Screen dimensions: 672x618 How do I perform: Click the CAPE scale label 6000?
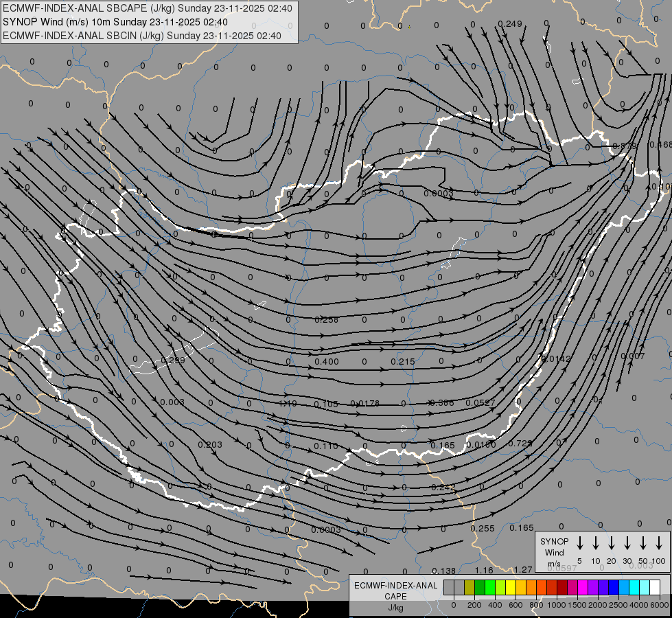659,605
